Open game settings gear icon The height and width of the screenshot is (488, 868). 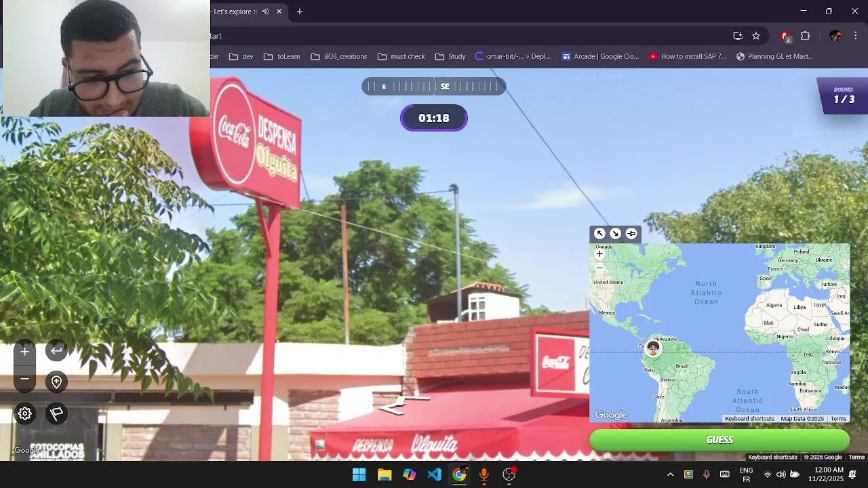pyautogui.click(x=25, y=413)
